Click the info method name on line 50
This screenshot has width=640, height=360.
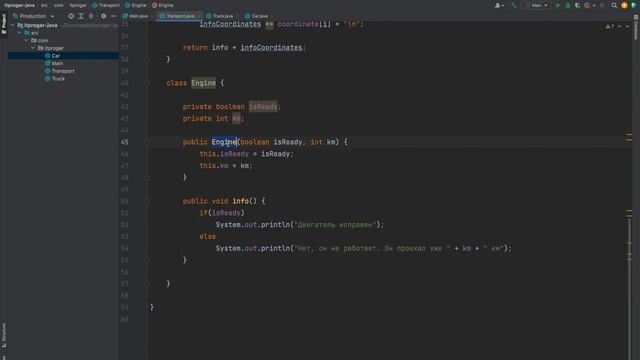240,201
